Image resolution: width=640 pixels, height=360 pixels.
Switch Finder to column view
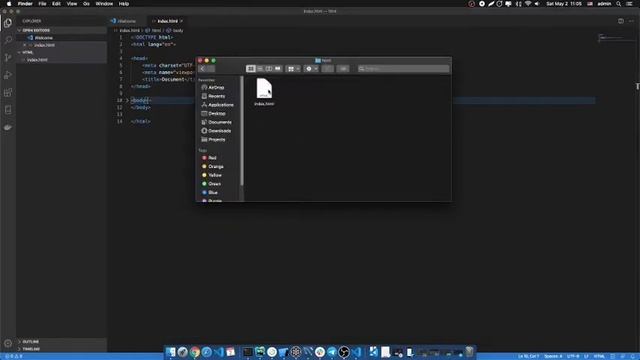click(269, 69)
